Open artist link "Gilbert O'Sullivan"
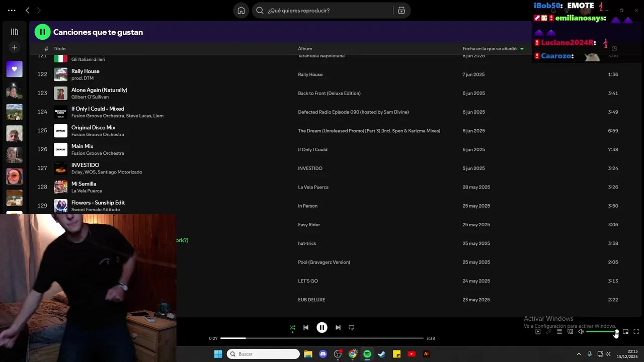 [90, 97]
